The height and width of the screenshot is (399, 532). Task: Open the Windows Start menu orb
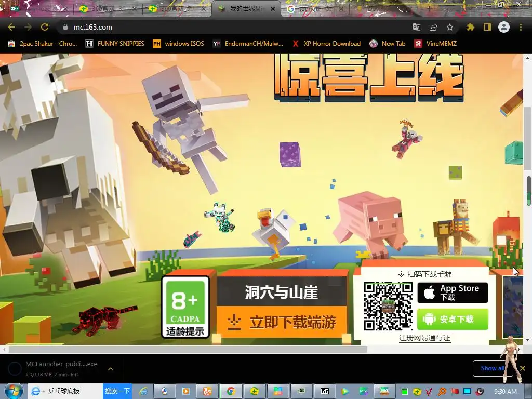coord(14,391)
